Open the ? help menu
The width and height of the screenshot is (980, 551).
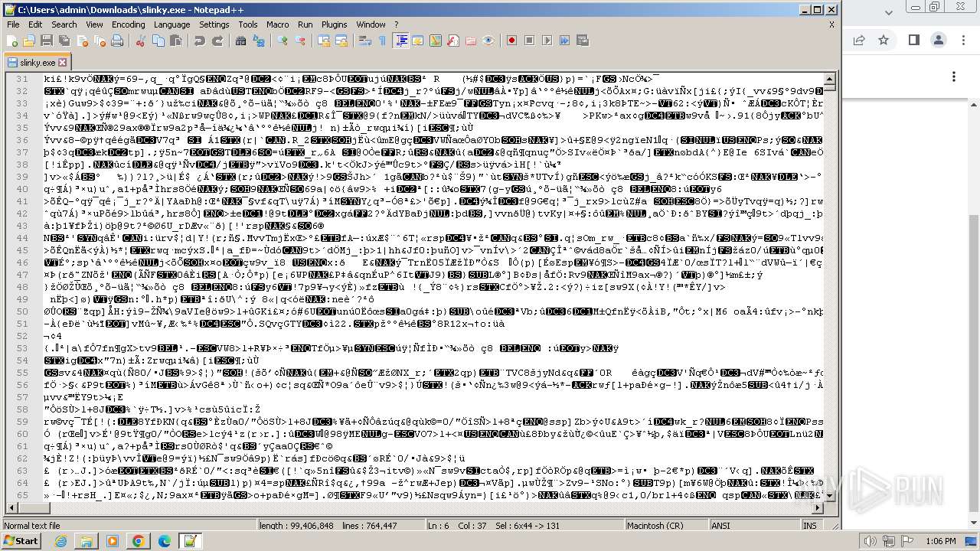point(397,24)
